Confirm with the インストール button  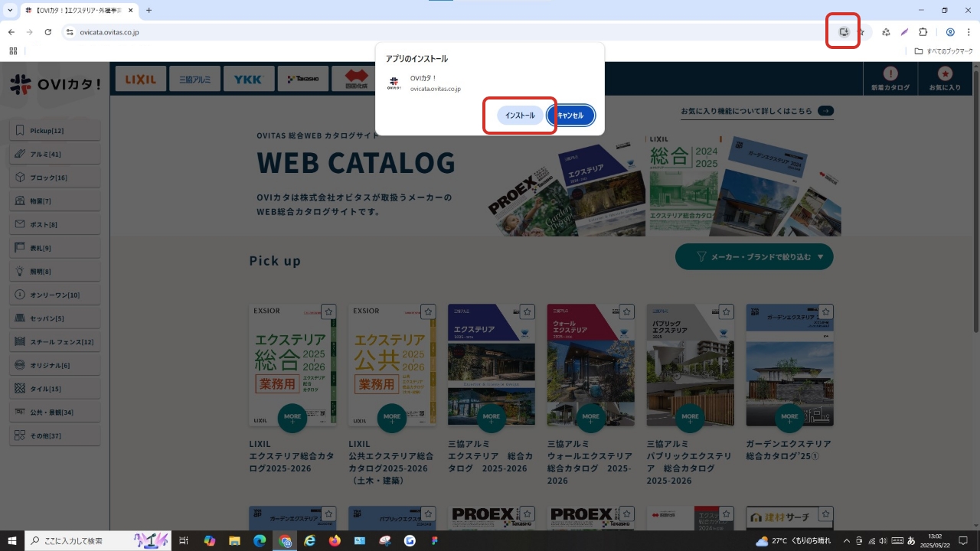click(521, 116)
